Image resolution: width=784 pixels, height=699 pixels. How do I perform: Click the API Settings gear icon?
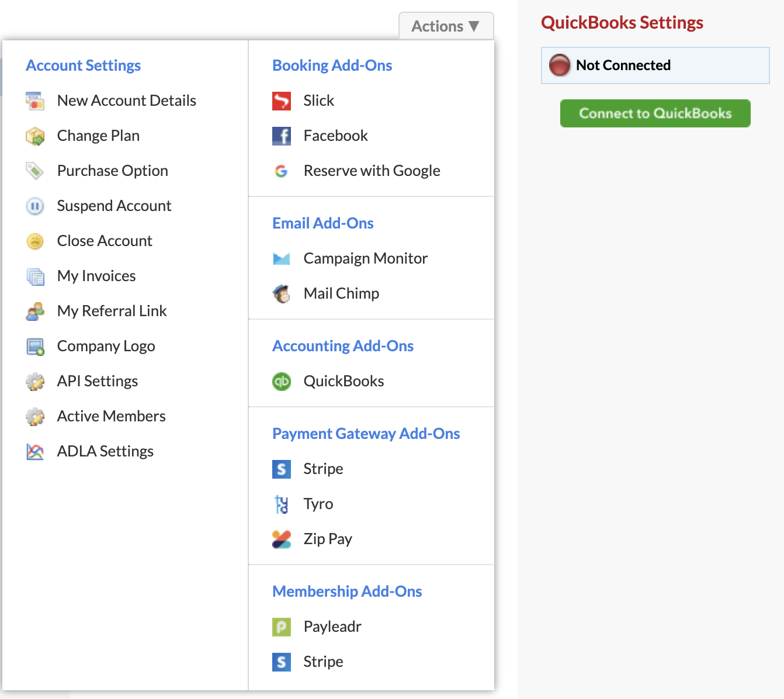(35, 381)
